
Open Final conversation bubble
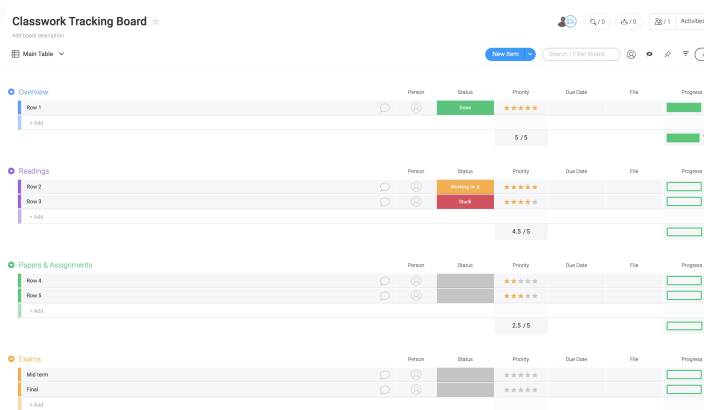(385, 389)
